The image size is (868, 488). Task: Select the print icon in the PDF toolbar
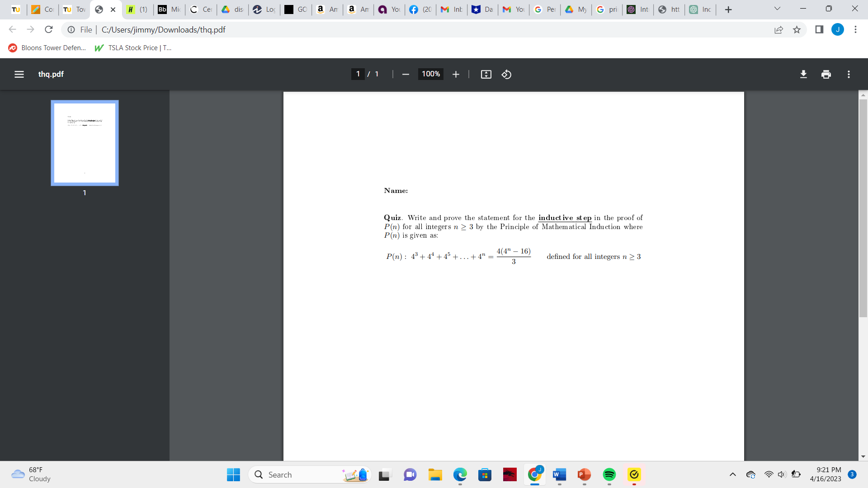pyautogui.click(x=826, y=74)
